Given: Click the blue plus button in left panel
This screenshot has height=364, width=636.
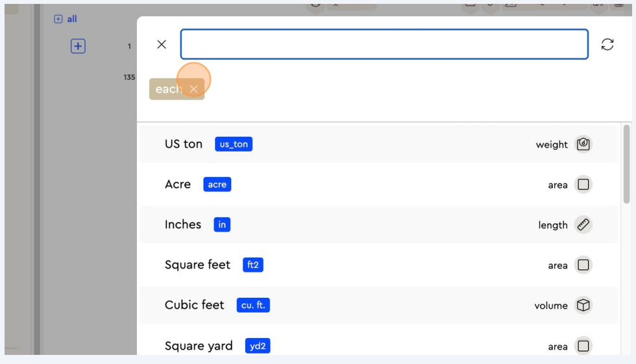Looking at the screenshot, I should [78, 46].
